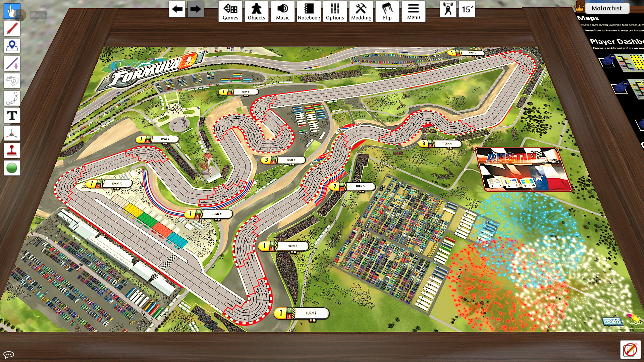
Task: Select the zone map-pin tool
Action: coord(12,46)
